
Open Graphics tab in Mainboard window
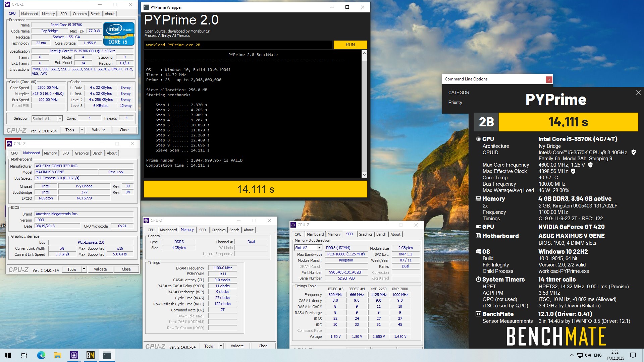click(82, 153)
